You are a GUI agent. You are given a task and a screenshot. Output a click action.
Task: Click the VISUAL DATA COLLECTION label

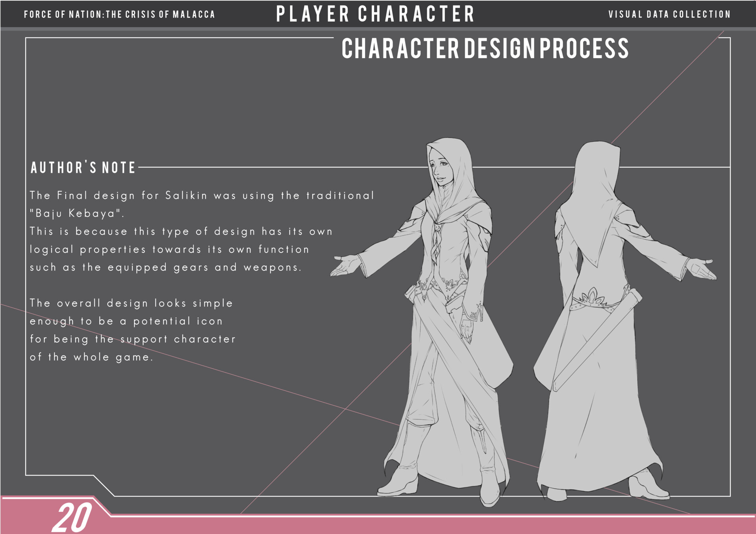click(x=669, y=15)
